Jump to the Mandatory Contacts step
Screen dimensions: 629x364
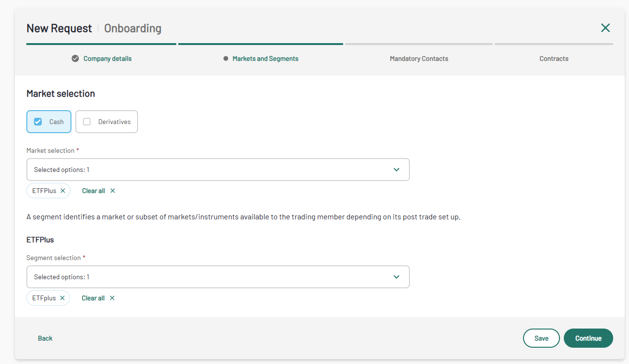point(419,58)
